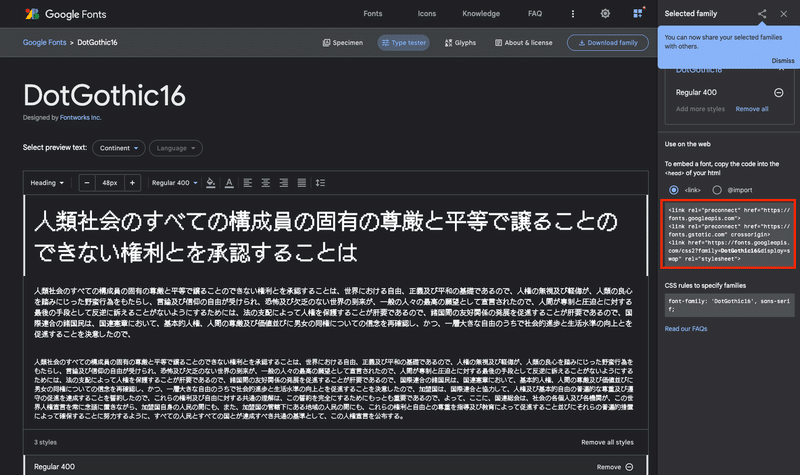The height and width of the screenshot is (475, 800).
Task: Open the Language dropdown
Action: (x=176, y=148)
